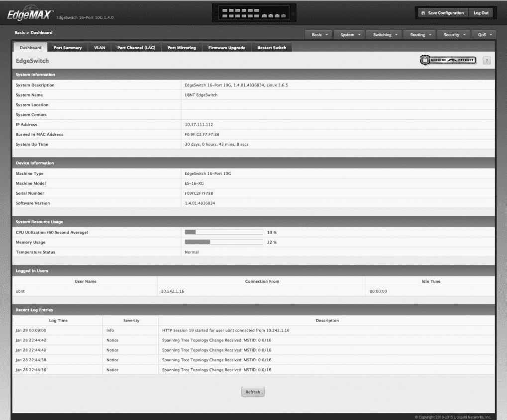Click the Description column header
This screenshot has height=420, width=507.
click(327, 321)
